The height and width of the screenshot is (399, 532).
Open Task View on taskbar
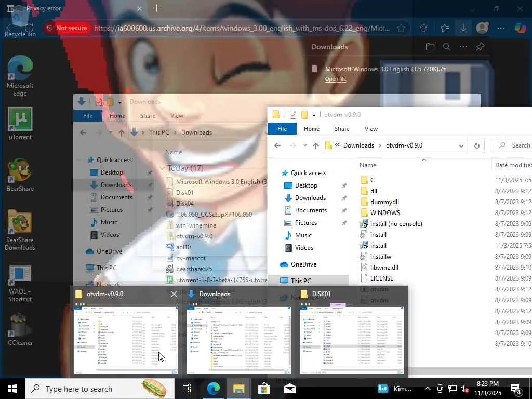[187, 389]
